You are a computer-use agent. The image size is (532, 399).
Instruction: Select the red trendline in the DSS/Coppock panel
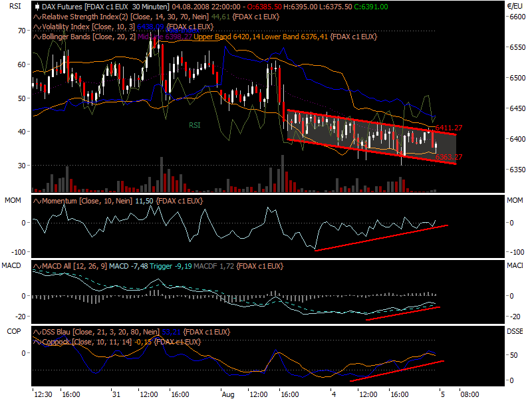coord(397,371)
